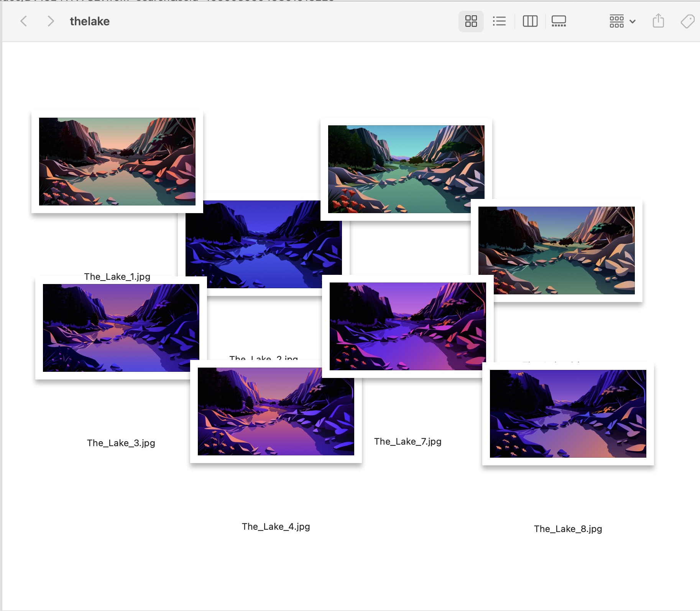Open the group-by options dropdown
The height and width of the screenshot is (611, 700).
pos(623,21)
